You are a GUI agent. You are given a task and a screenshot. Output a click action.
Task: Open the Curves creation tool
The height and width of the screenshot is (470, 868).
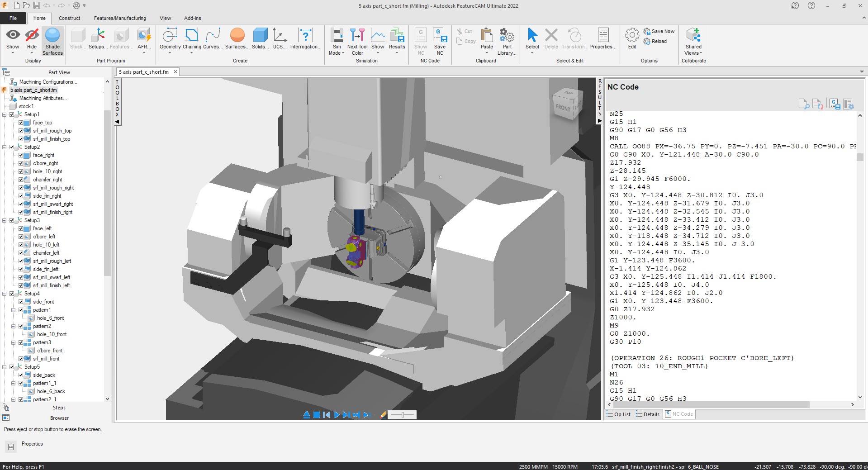click(x=213, y=39)
